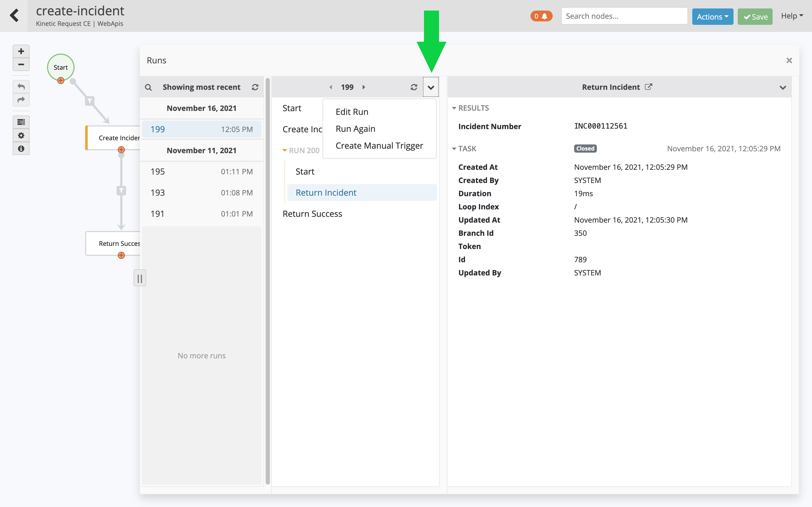
Task: Click the redo arrow icon
Action: pos(21,100)
